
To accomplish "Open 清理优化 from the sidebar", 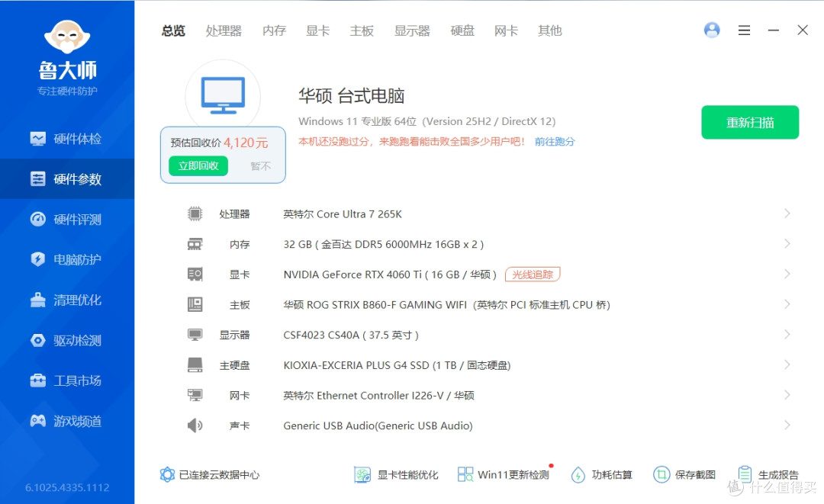I will tap(66, 300).
